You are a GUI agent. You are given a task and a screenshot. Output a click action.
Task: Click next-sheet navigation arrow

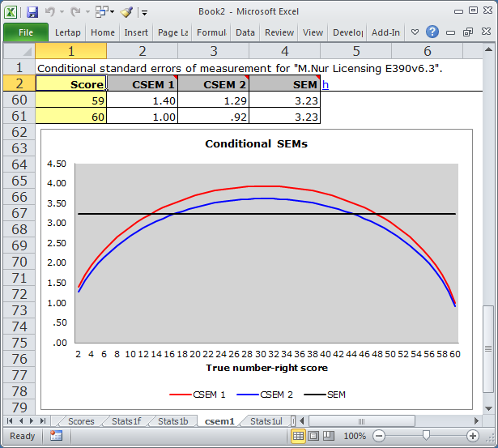pyautogui.click(x=32, y=421)
